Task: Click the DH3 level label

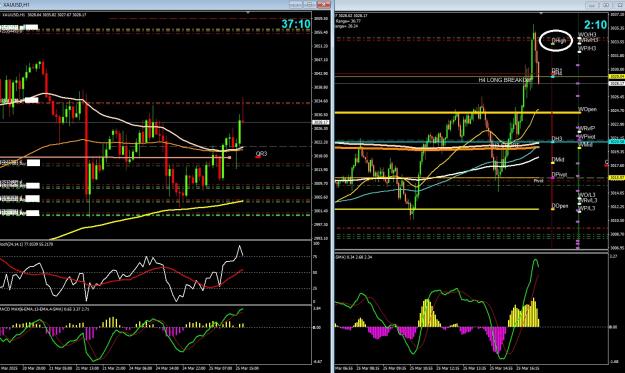Action: click(557, 139)
